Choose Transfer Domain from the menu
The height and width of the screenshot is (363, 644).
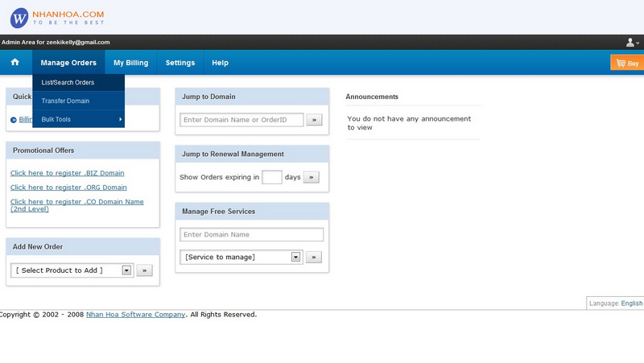66,101
